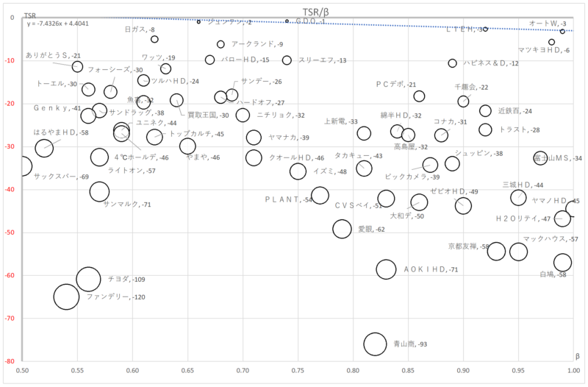Click the ハピネス&D, -12 label
The image size is (588, 387).
point(491,63)
